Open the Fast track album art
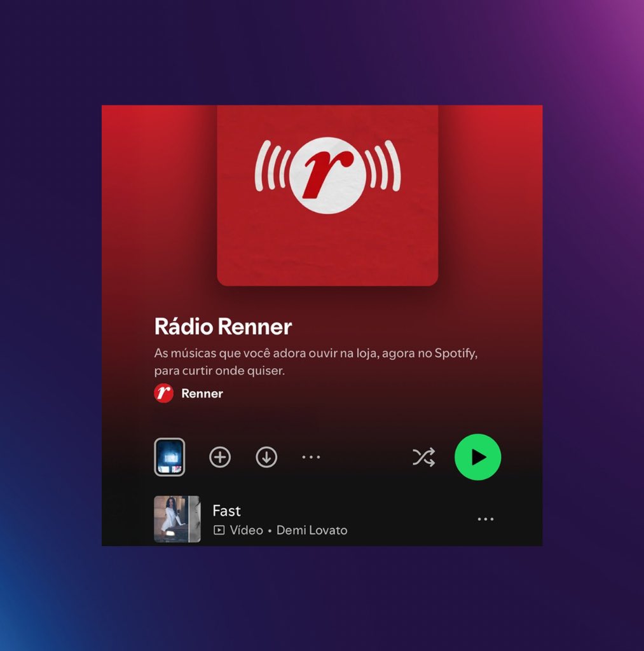Viewport: 644px width, 651px height. pos(177,519)
